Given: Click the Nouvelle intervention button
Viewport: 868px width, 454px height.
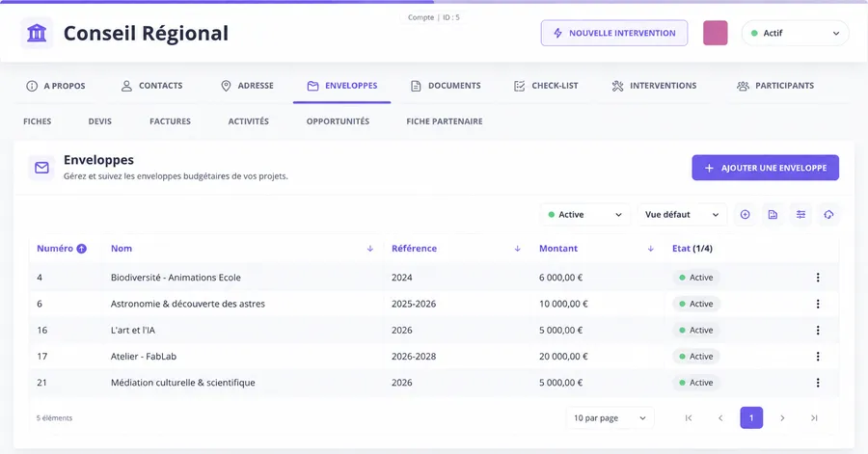Looking at the screenshot, I should (x=614, y=33).
